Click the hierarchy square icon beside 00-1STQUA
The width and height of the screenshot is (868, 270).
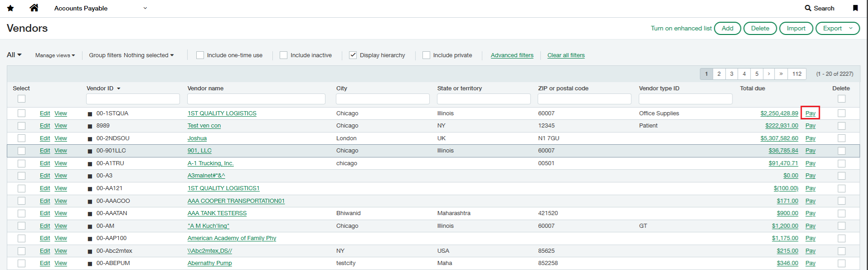coord(90,114)
